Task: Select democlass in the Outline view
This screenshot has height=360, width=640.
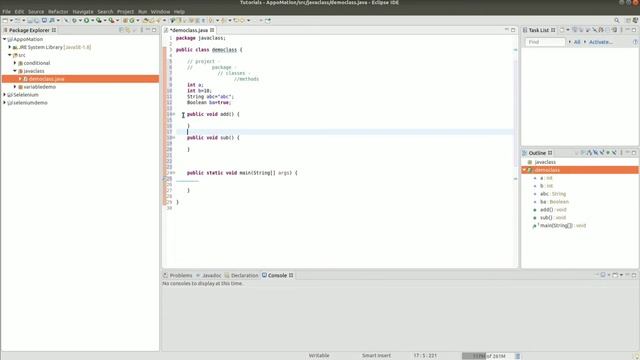Action: (580, 170)
